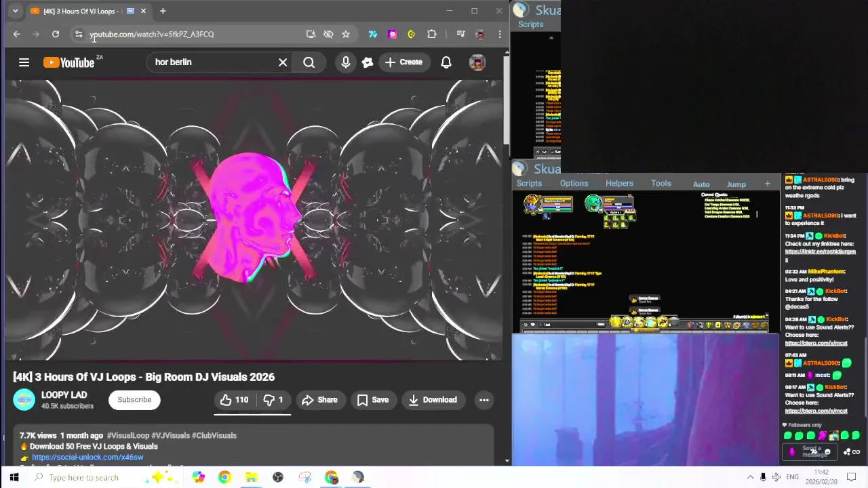Open more actions three-dot menu under video
The height and width of the screenshot is (488, 868).
click(484, 400)
